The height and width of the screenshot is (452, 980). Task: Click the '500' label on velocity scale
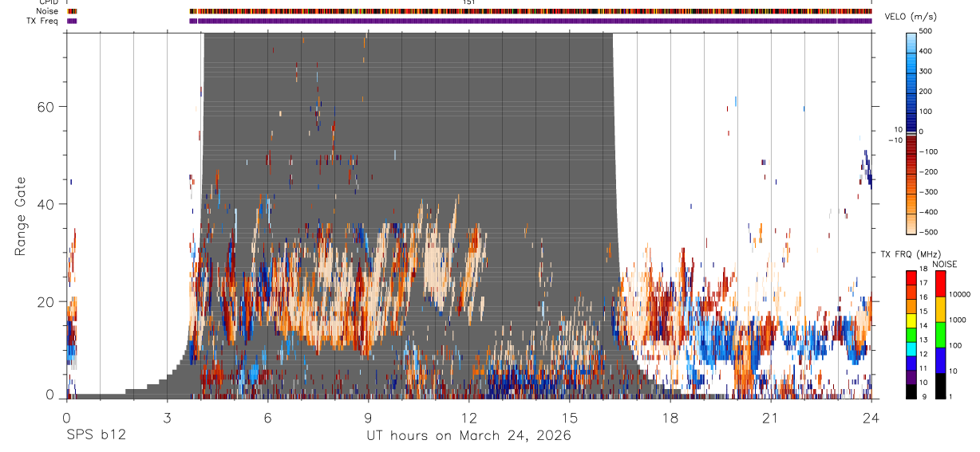click(927, 31)
